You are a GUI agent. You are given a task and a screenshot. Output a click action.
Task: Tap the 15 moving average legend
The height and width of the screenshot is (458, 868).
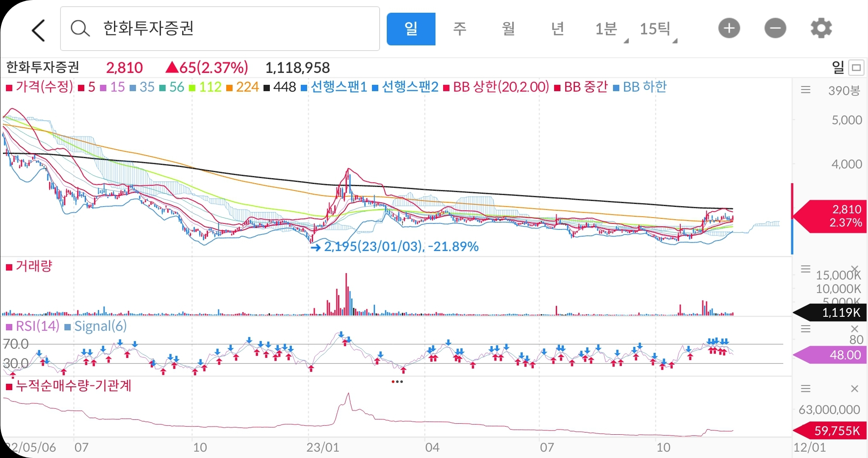click(113, 87)
